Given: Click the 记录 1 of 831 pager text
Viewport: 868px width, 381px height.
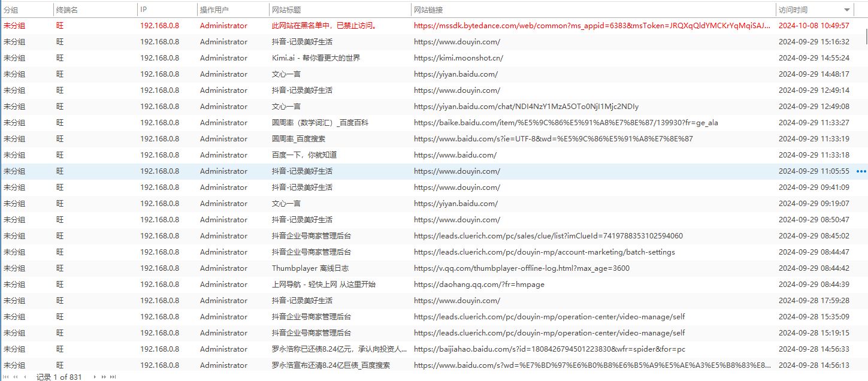Looking at the screenshot, I should pyautogui.click(x=59, y=377).
